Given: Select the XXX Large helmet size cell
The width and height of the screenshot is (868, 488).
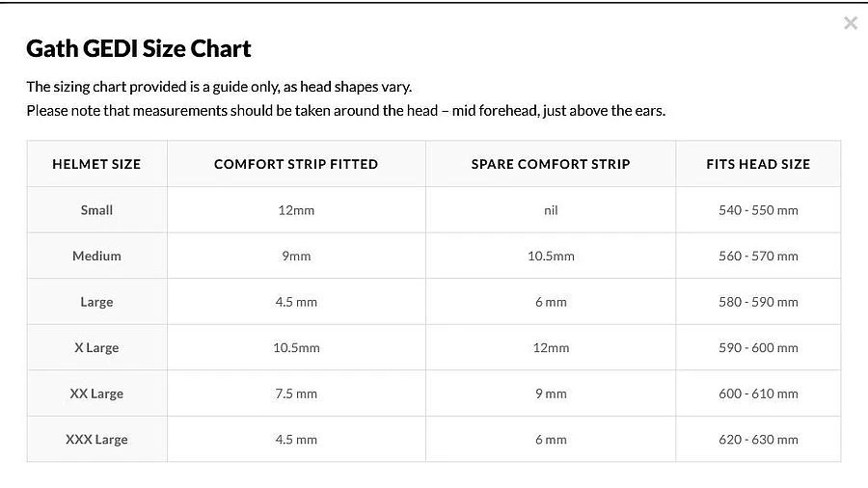Looking at the screenshot, I should coord(96,439).
